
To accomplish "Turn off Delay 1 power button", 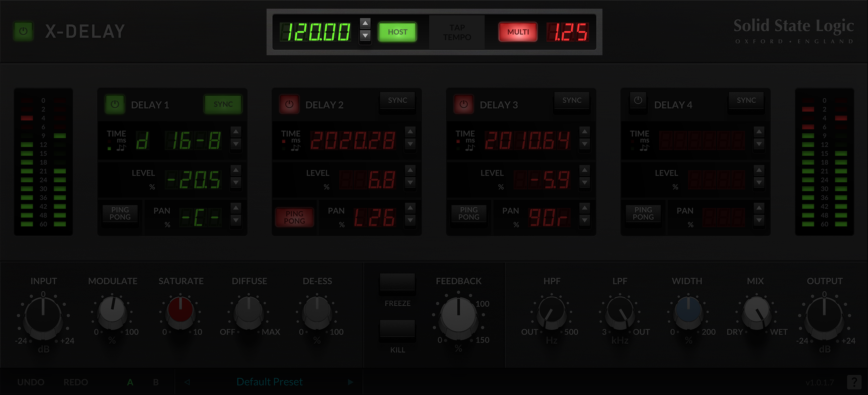I will (115, 104).
